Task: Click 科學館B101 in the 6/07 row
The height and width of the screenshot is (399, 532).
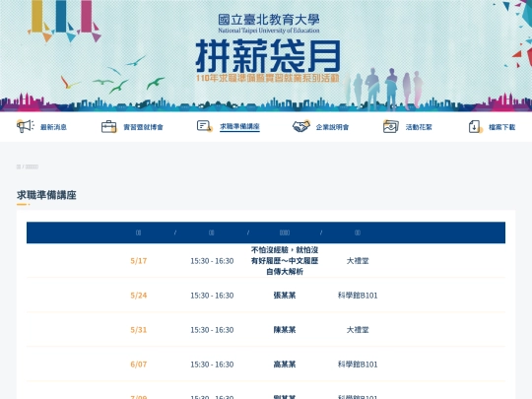Action: click(x=358, y=365)
